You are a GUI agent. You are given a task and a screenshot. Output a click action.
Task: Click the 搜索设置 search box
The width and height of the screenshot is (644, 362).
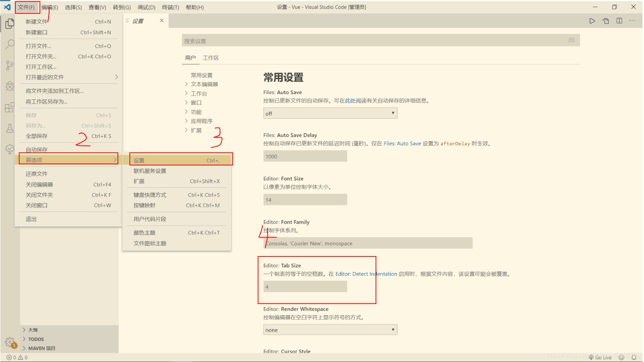pos(381,40)
